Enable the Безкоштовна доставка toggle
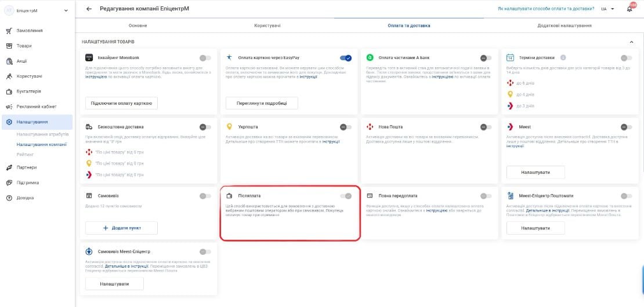 (205, 127)
